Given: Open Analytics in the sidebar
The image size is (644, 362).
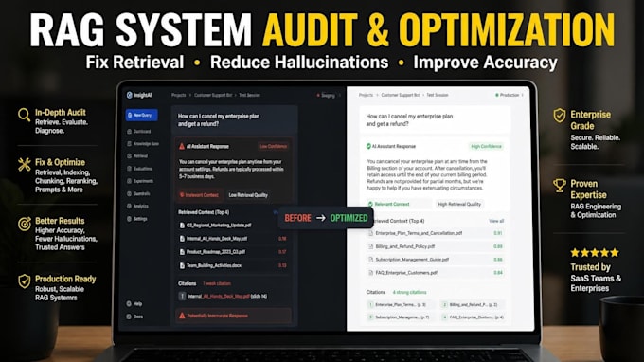Looking at the screenshot, I should 137,206.
